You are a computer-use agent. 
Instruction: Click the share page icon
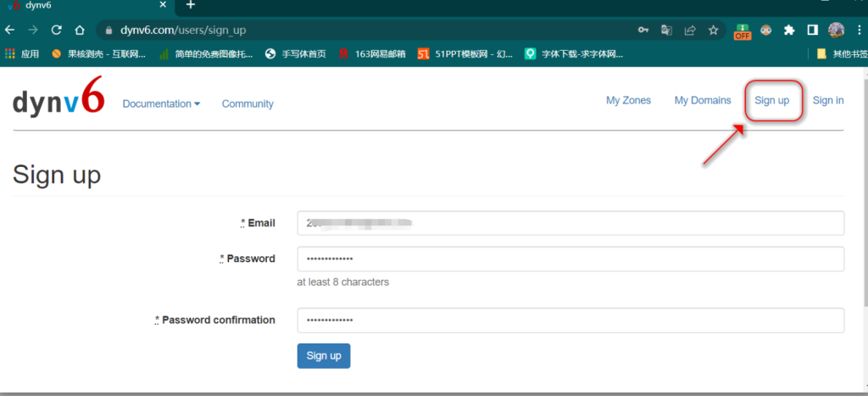tap(690, 30)
